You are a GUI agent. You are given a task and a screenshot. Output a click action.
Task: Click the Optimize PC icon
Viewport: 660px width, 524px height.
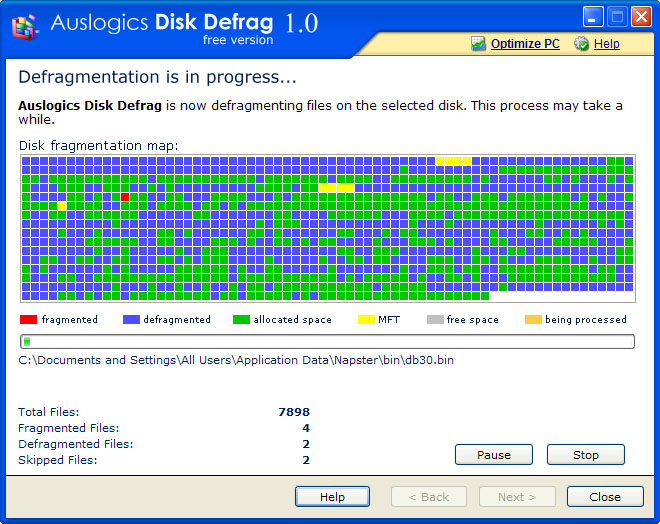(x=478, y=44)
